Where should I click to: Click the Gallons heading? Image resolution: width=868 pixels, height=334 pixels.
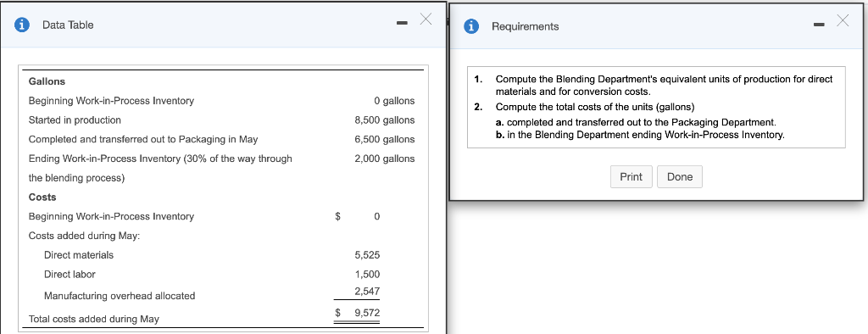click(x=47, y=81)
